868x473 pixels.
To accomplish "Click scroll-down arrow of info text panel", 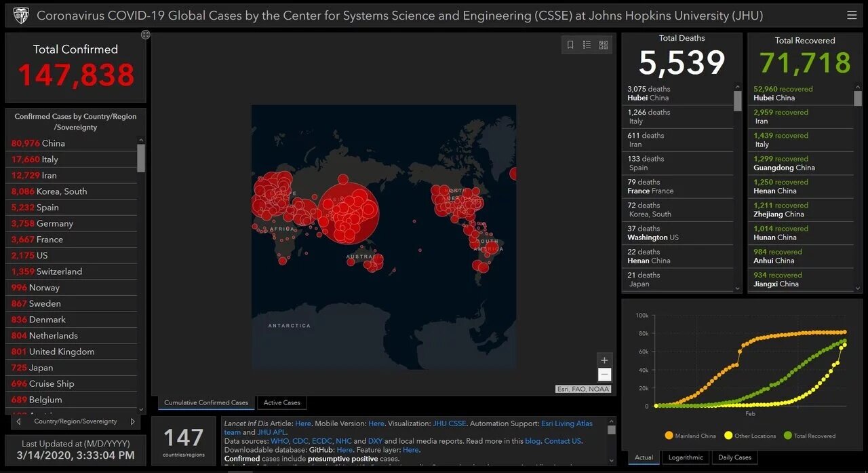I will click(x=611, y=459).
